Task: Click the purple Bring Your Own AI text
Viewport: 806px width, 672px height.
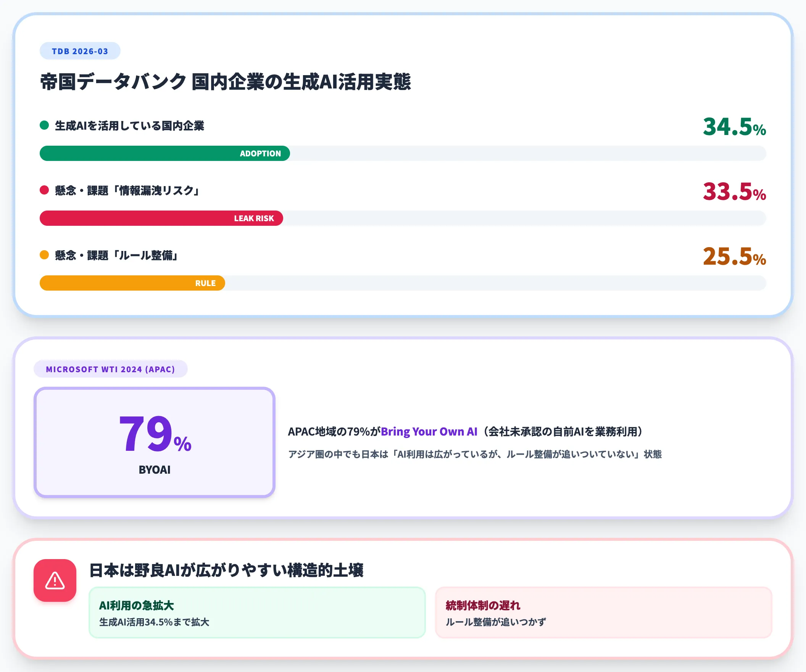Action: 429,431
